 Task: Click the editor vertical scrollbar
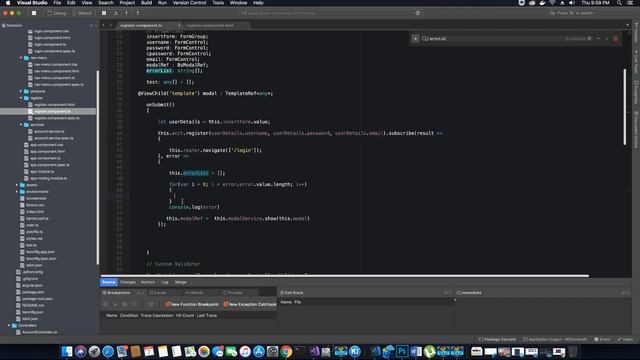624,107
